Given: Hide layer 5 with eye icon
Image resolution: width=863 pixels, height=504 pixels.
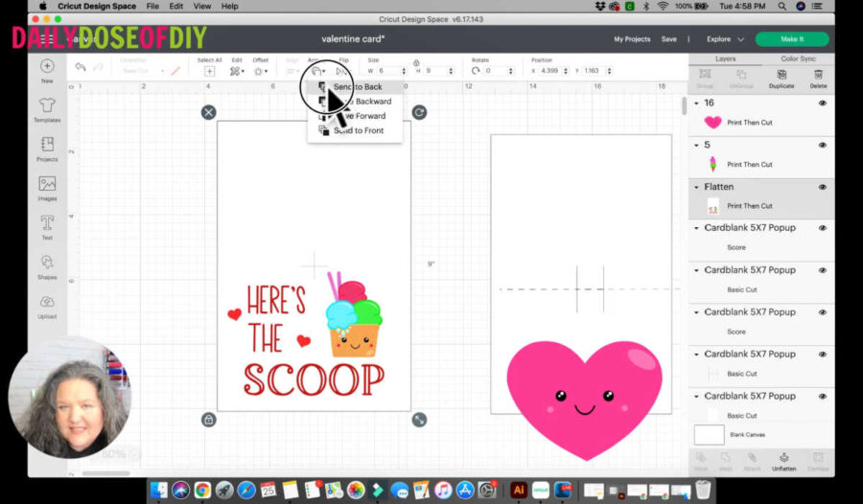Looking at the screenshot, I should tap(823, 146).
